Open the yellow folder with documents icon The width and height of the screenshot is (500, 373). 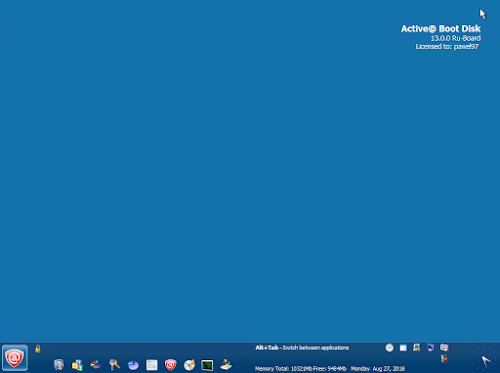[x=77, y=365]
